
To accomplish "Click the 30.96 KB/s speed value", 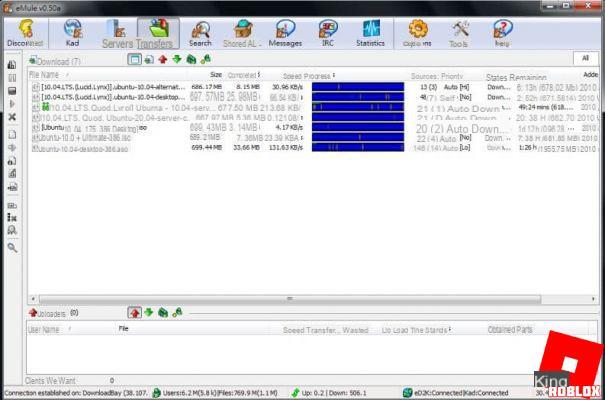I will point(287,87).
